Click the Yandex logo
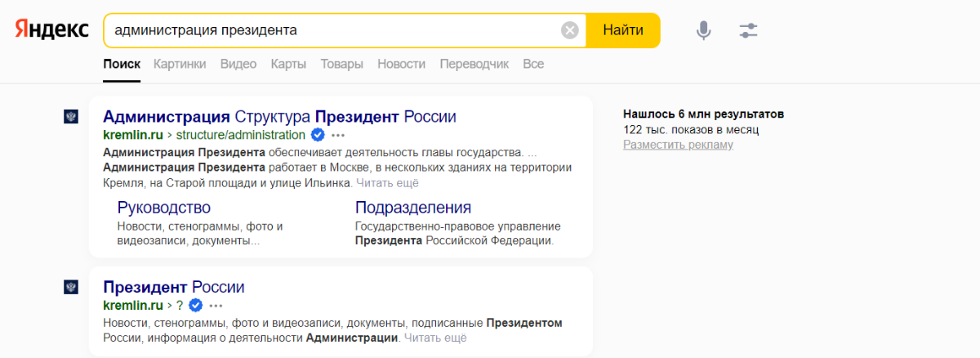 pyautogui.click(x=52, y=30)
